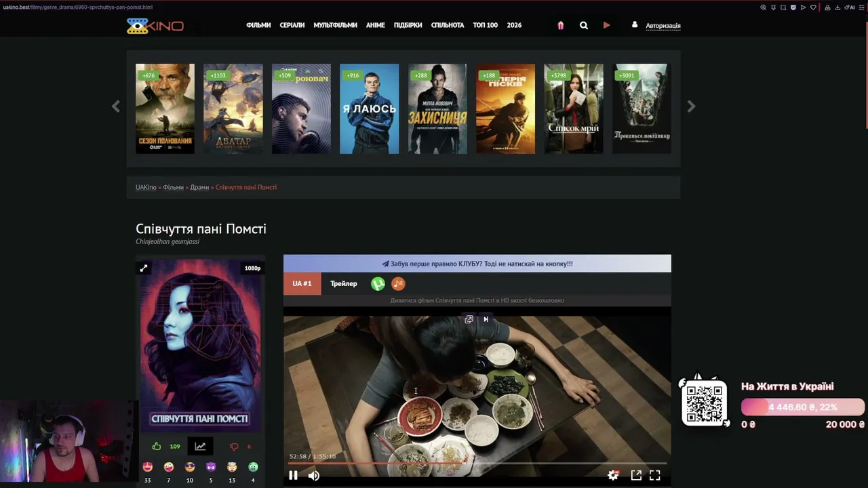Click the UAKino breadcrumb link

tap(146, 187)
